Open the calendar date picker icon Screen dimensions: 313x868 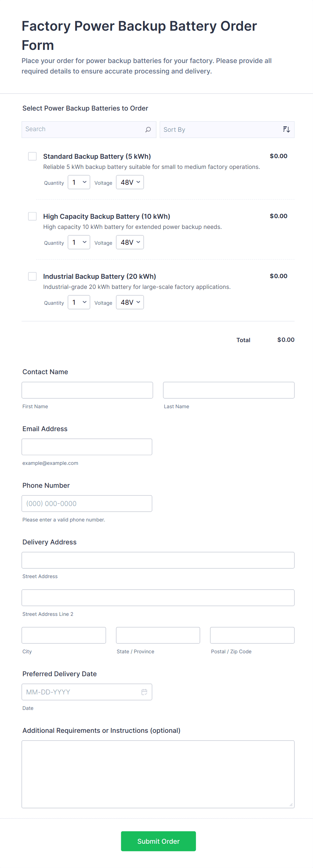pos(144,692)
